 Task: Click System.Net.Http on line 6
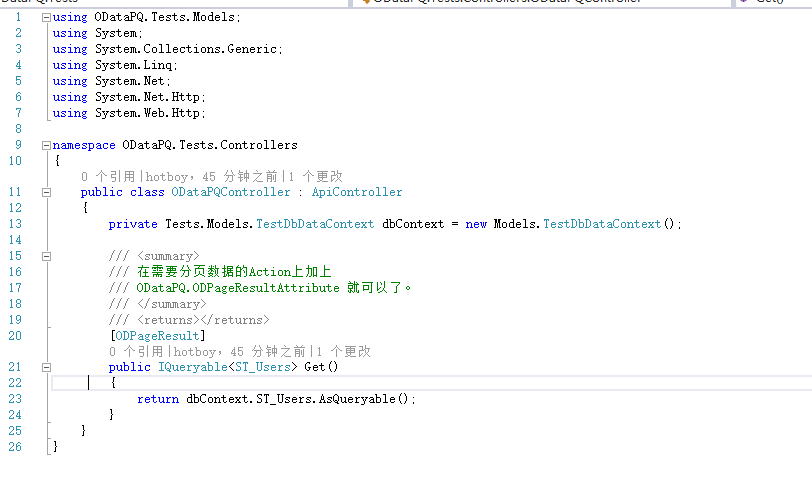click(x=147, y=97)
